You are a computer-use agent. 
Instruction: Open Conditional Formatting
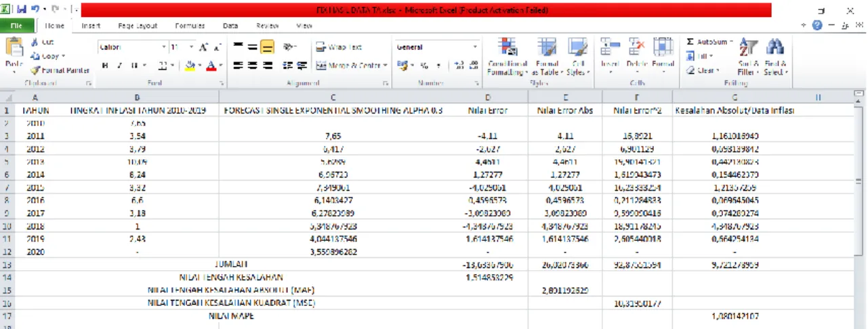[507, 57]
